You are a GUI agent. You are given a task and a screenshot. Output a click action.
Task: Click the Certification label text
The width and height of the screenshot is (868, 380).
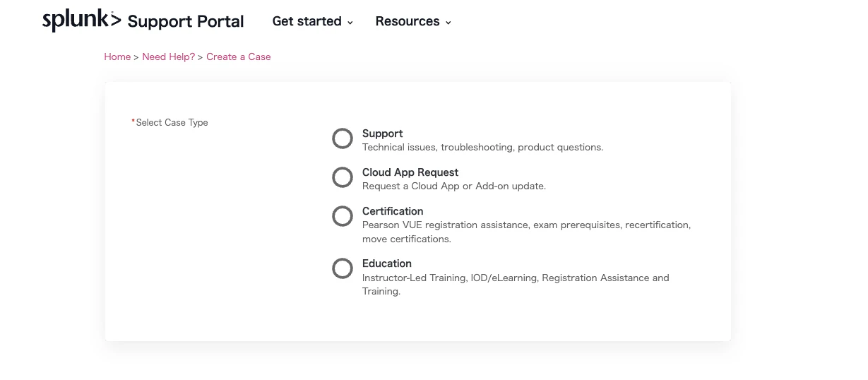[x=393, y=211]
